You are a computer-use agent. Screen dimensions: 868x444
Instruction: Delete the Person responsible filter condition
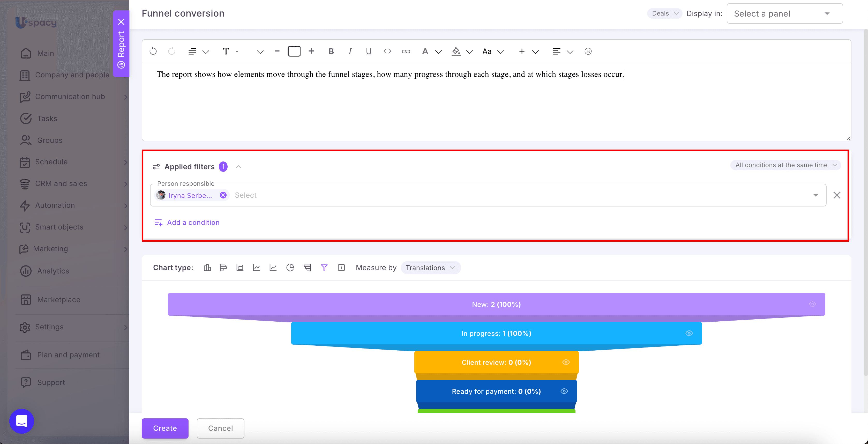837,195
